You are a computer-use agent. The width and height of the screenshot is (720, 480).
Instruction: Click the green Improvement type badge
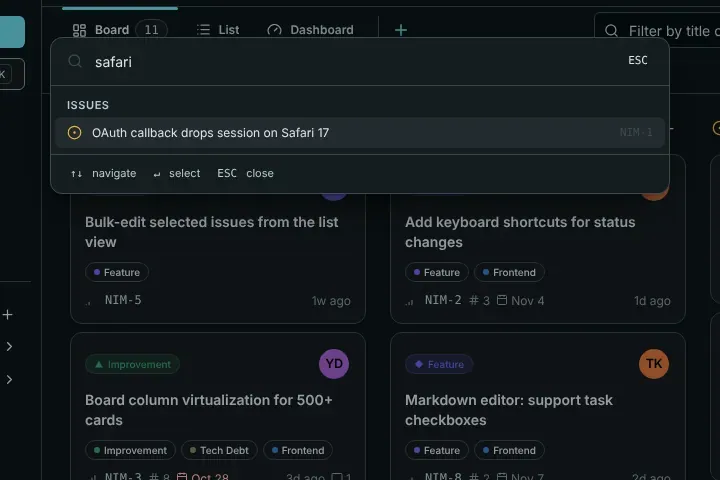tap(132, 364)
